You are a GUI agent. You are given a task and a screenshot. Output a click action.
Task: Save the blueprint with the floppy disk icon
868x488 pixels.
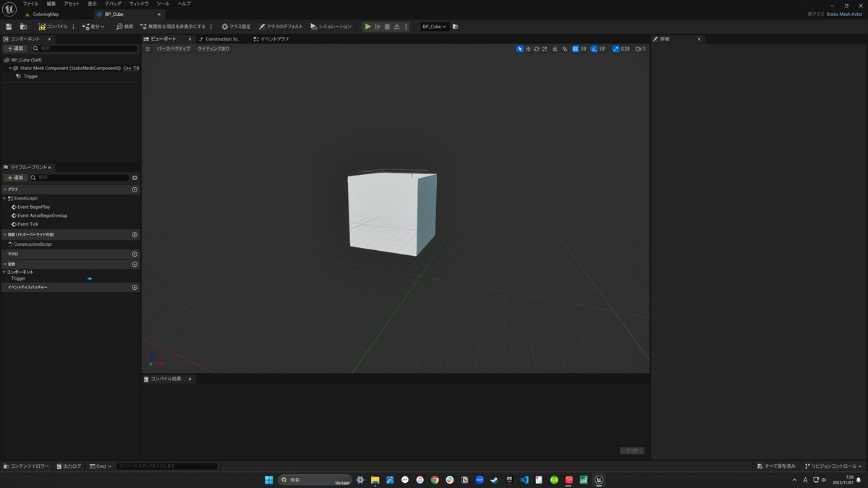click(x=9, y=27)
